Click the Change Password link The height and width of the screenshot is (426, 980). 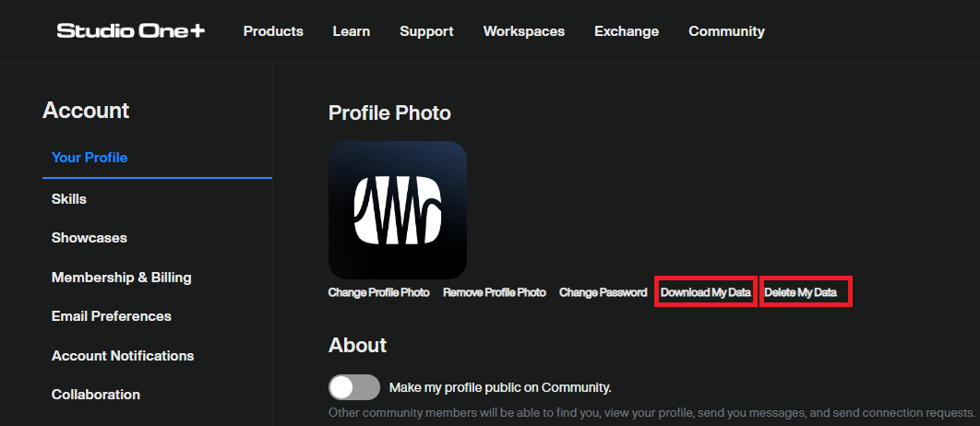pos(604,292)
